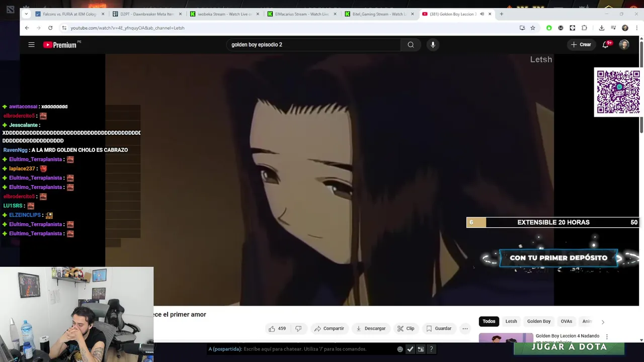
Task: Click the browser address bar URL
Action: 127,28
